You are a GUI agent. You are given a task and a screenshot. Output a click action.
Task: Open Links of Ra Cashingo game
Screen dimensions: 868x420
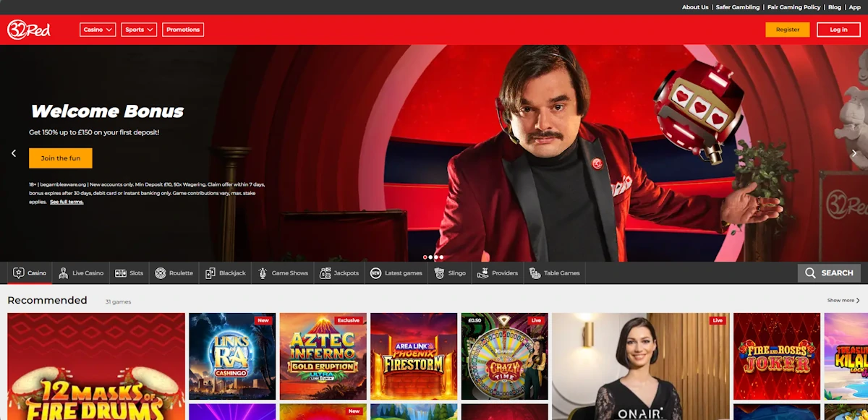point(232,356)
